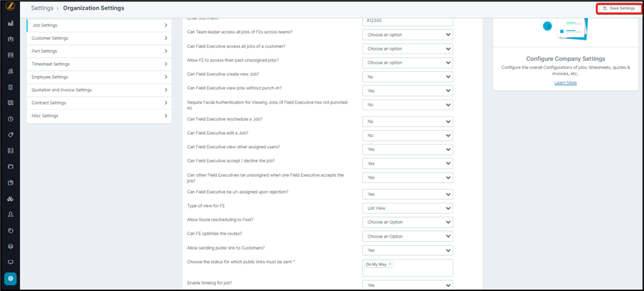Go to Quotation and Invoice Settings
The image size is (644, 291).
[x=99, y=90]
